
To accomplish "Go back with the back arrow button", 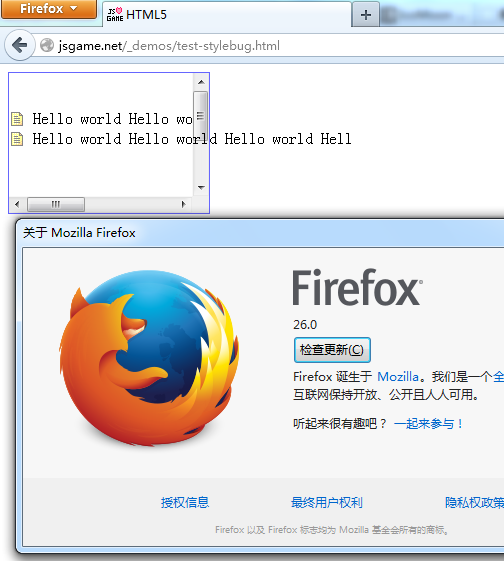I will coord(20,45).
